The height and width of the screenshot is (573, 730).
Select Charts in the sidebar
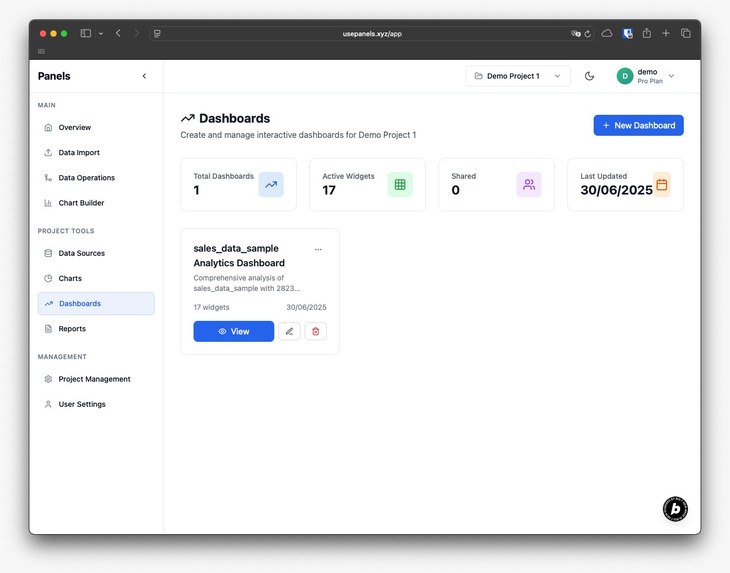click(x=96, y=278)
